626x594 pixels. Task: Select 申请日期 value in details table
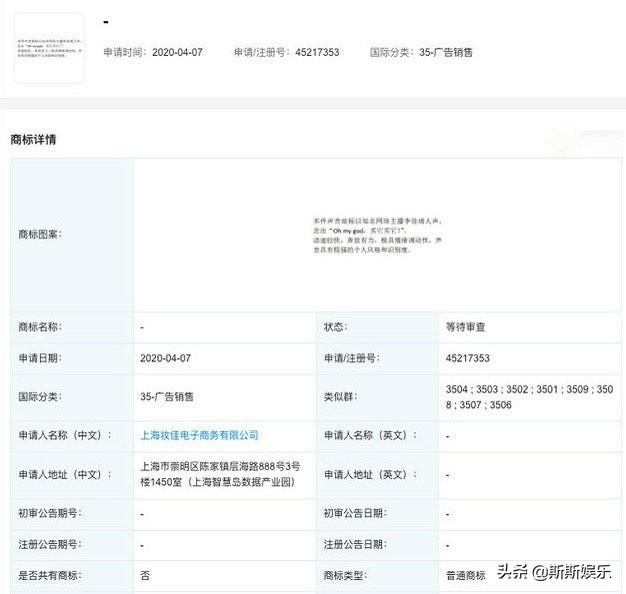click(x=165, y=358)
